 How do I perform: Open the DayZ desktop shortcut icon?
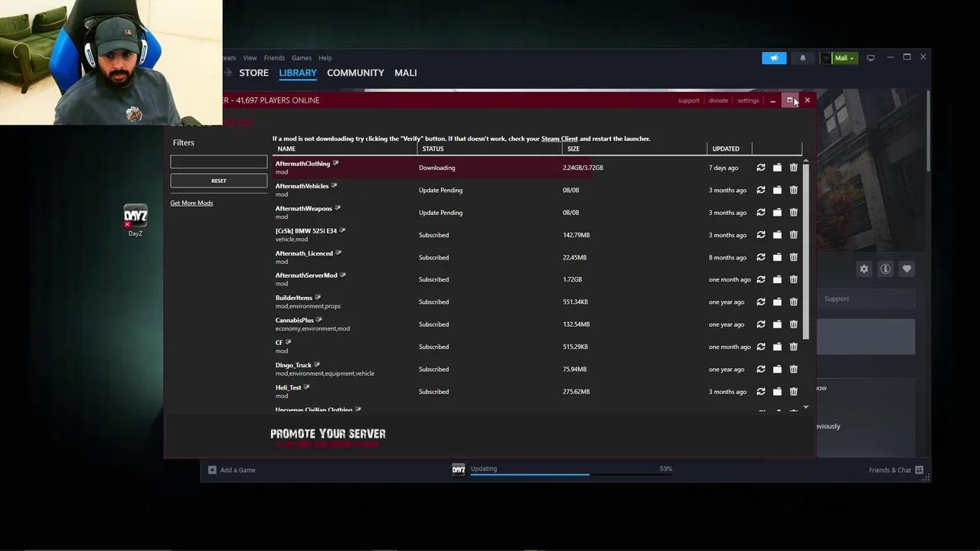click(136, 221)
